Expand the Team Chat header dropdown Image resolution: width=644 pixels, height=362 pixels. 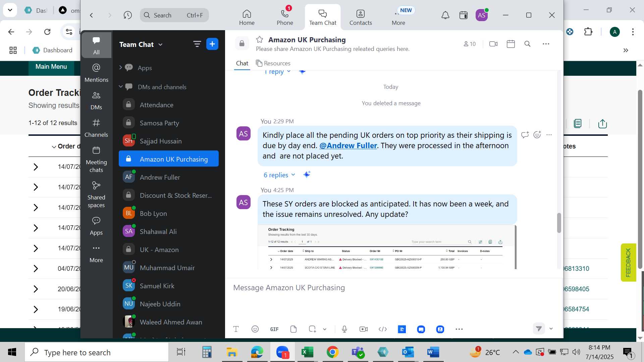coord(160,45)
